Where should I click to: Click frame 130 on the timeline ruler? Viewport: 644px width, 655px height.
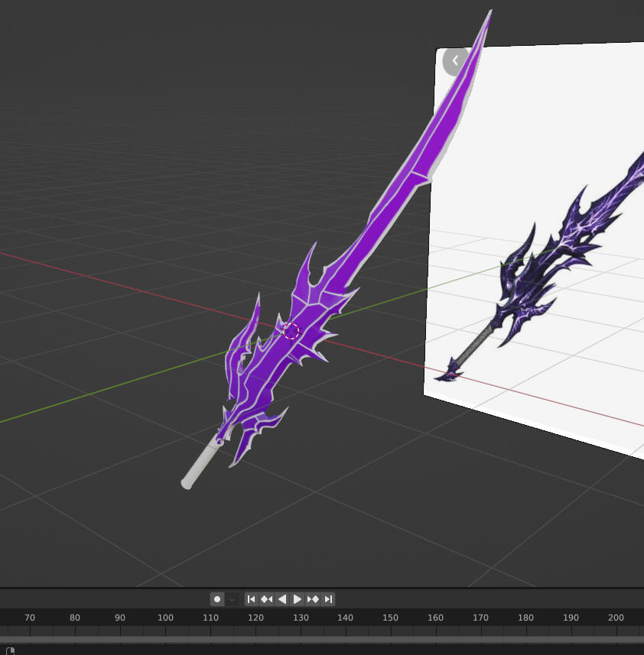301,618
